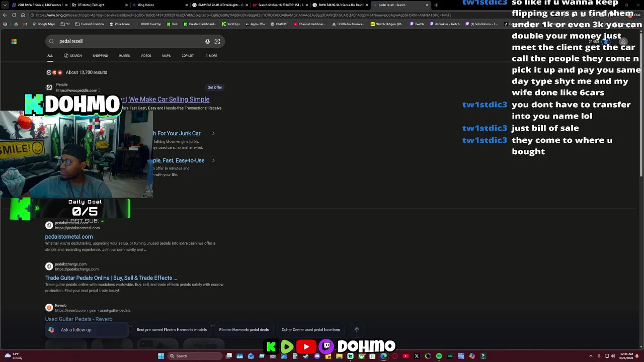Open Peddle result options three-dot icon

click(99, 90)
